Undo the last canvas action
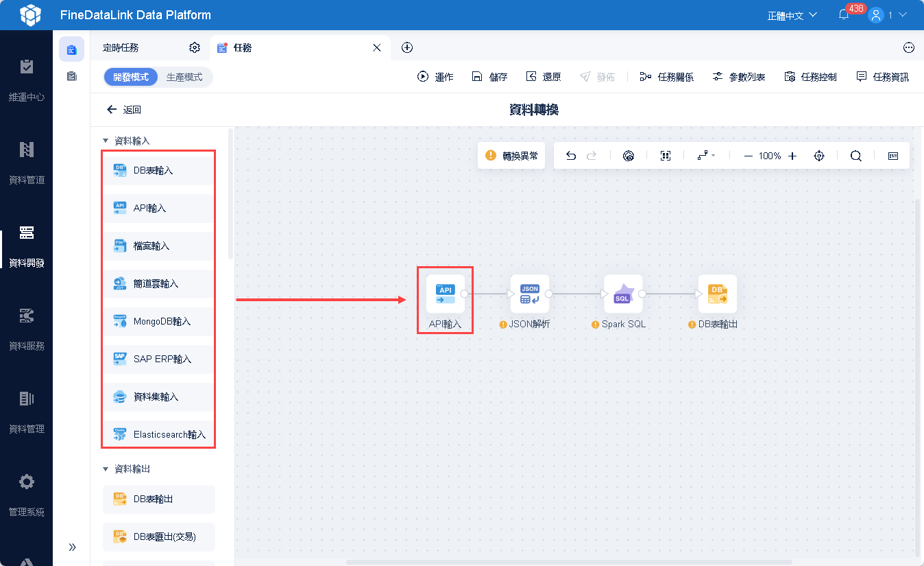This screenshot has width=924, height=566. 571,156
